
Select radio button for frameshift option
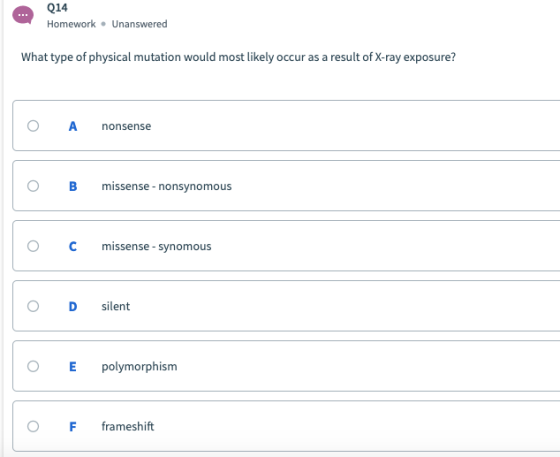click(33, 426)
